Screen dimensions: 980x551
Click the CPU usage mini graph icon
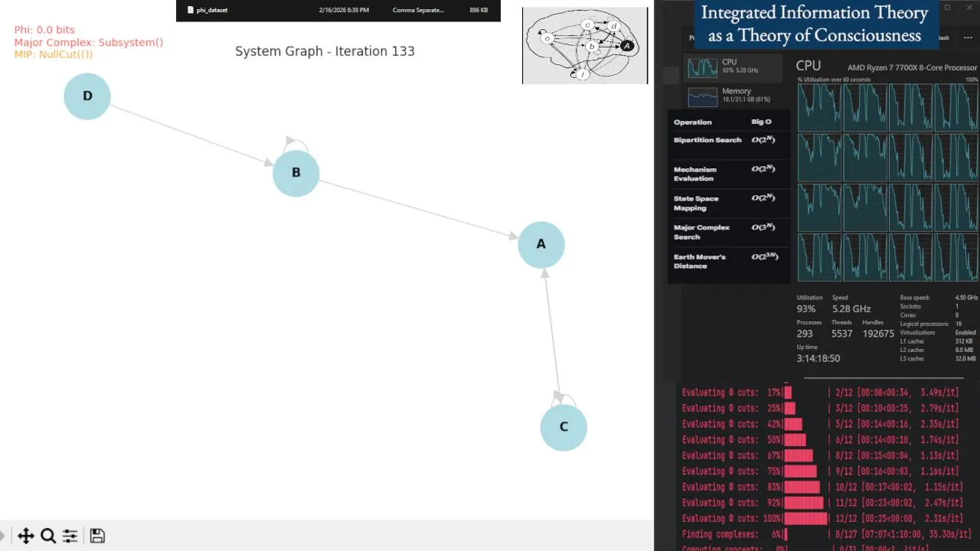point(702,67)
